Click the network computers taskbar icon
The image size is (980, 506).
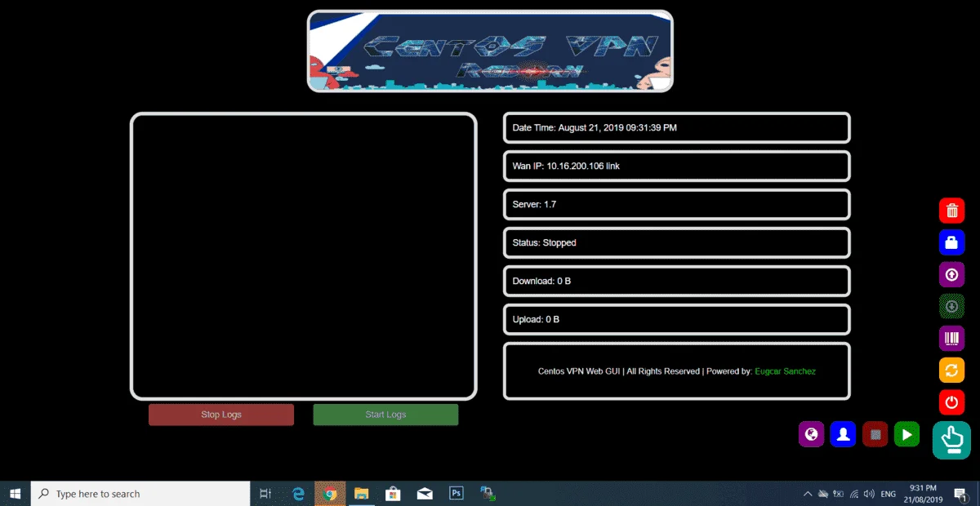tap(488, 494)
